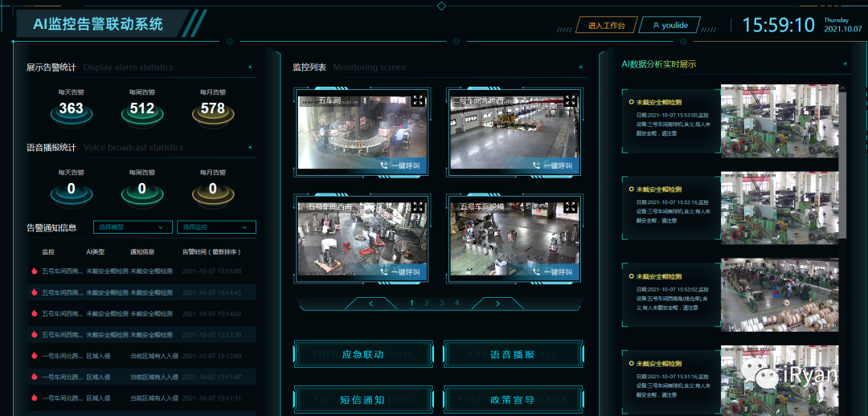Click the arrow icon beside 监控列表 header

click(x=579, y=67)
